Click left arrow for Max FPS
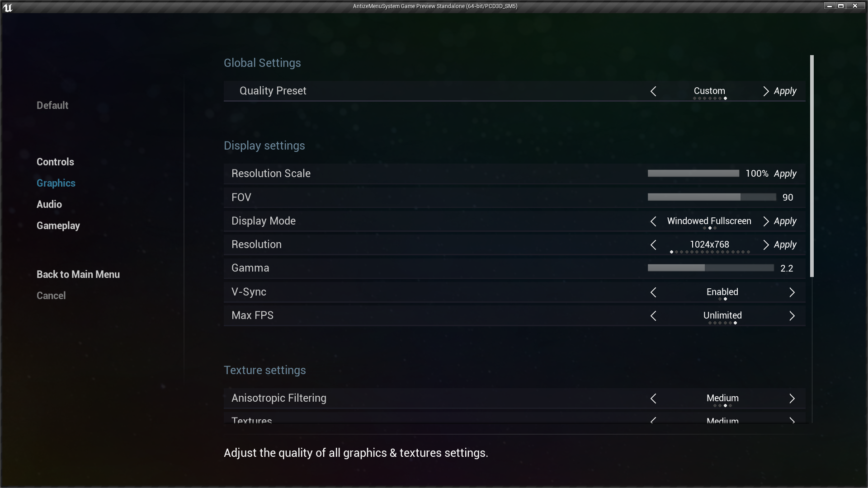The height and width of the screenshot is (488, 868). pos(653,316)
